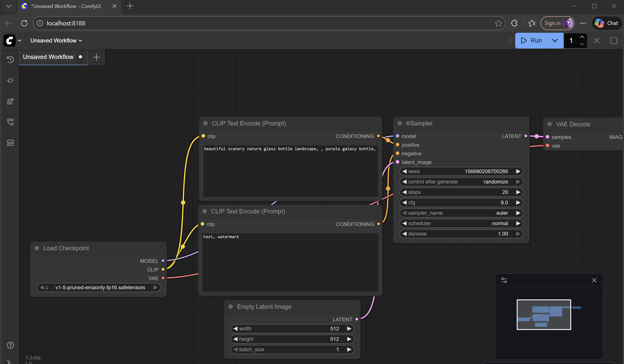Toggle collapse dot on Load Checkpoint node
624x364 pixels.
click(37, 248)
